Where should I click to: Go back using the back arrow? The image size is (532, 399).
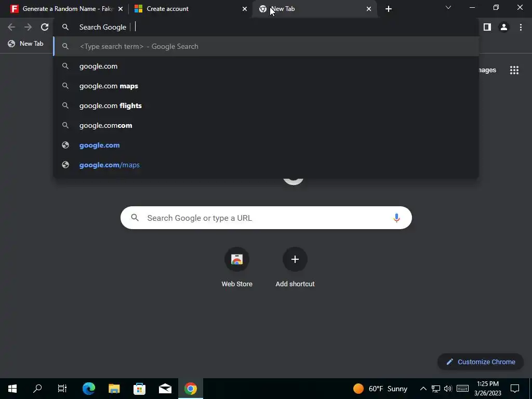tap(11, 27)
